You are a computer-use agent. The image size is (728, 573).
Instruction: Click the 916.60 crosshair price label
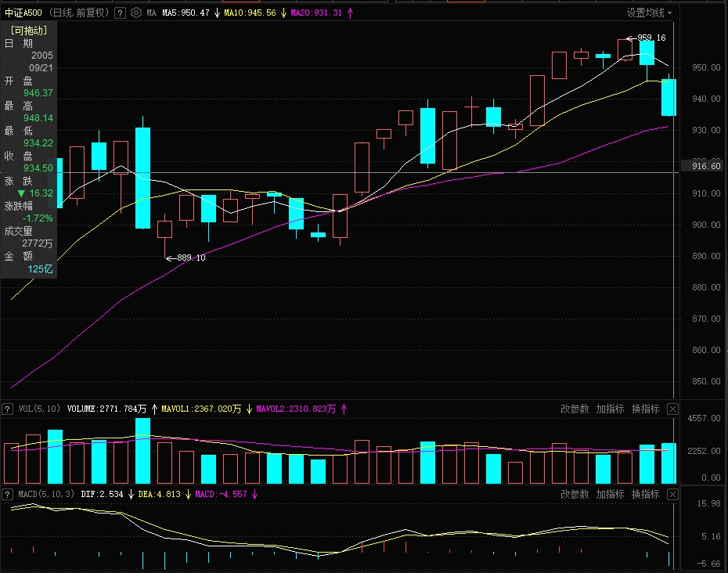pos(701,166)
